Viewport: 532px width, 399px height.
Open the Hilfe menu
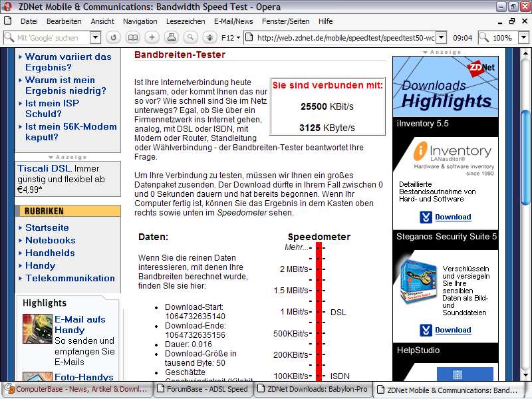[325, 21]
